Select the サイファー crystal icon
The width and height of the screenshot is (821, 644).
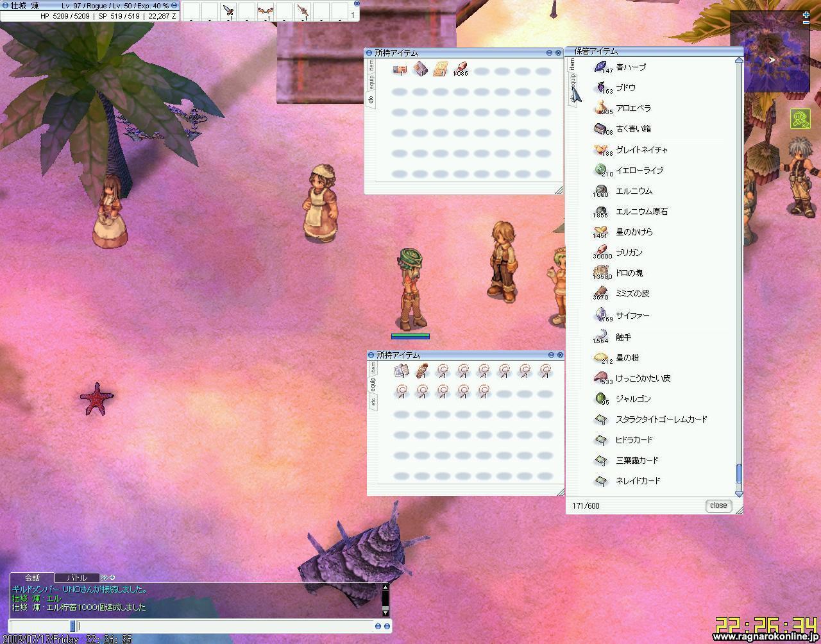coord(602,315)
